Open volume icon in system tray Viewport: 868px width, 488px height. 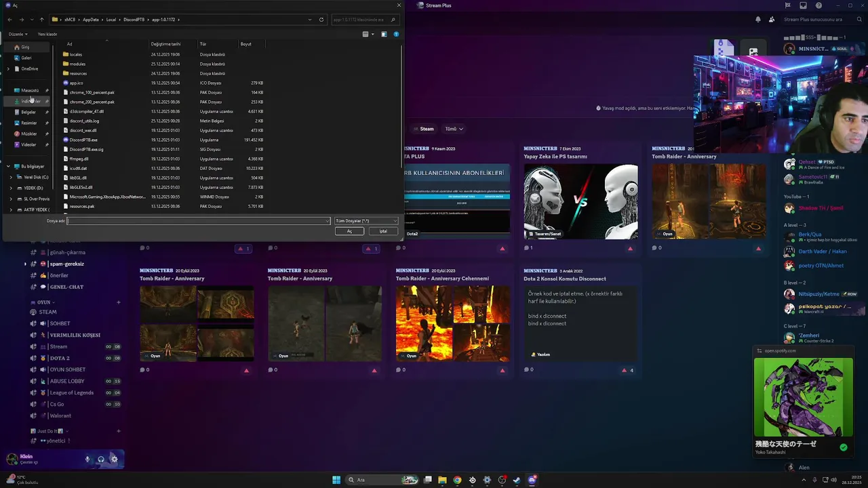tap(833, 480)
